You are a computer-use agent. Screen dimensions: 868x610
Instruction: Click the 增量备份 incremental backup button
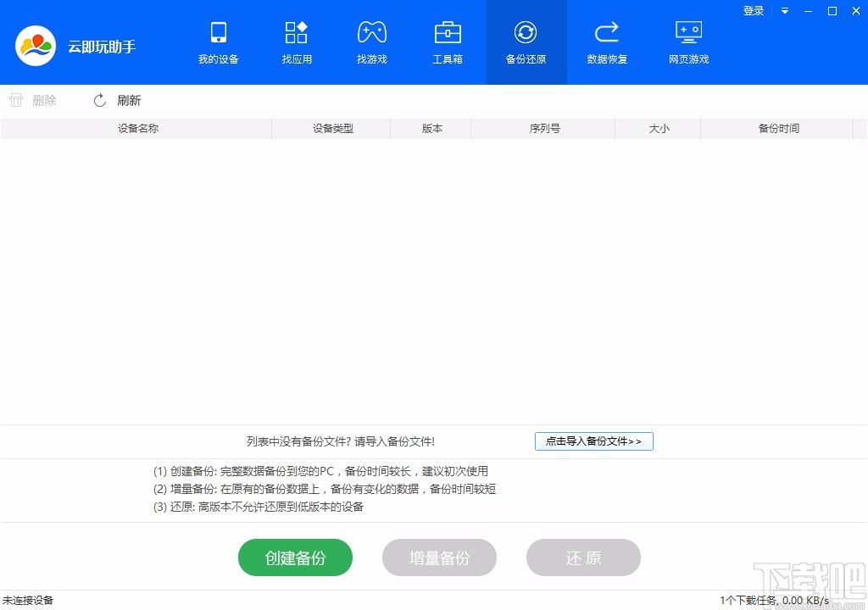[439, 557]
